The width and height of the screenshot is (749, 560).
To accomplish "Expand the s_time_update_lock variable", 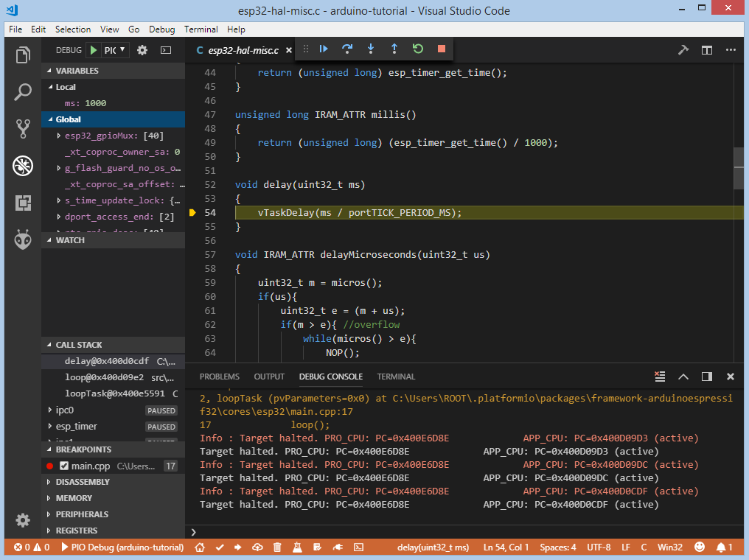I will pyautogui.click(x=58, y=200).
